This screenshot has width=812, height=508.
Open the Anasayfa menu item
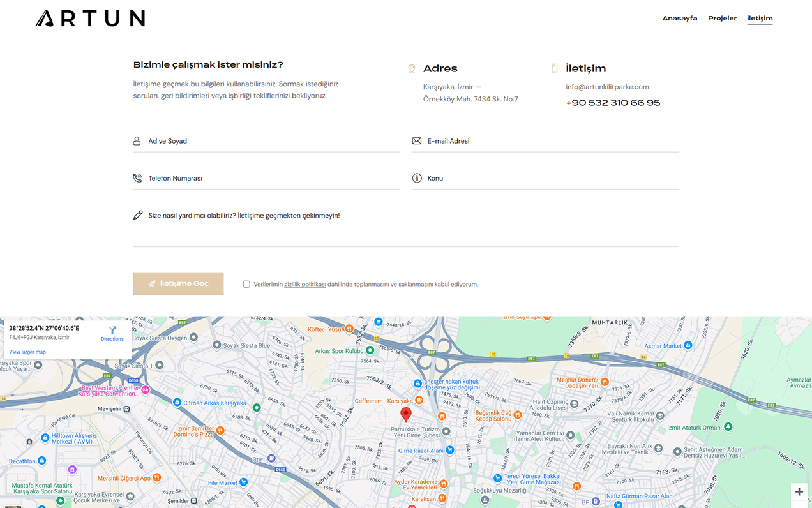pyautogui.click(x=679, y=19)
